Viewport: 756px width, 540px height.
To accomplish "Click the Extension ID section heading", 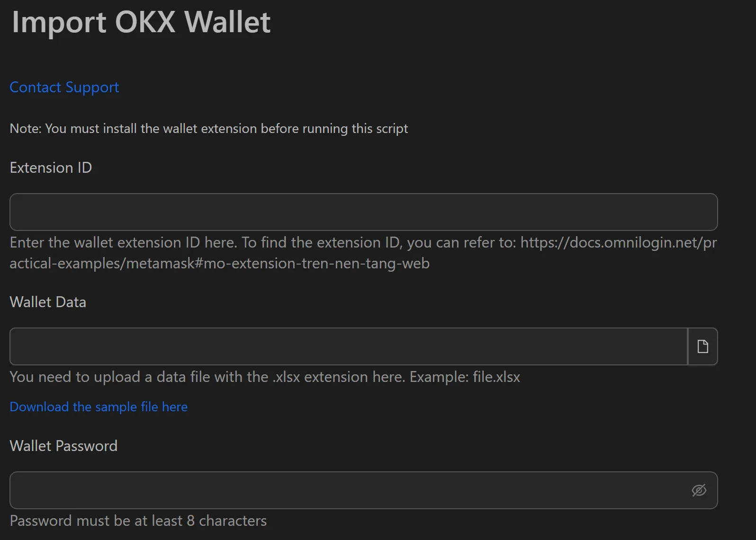I will [50, 168].
